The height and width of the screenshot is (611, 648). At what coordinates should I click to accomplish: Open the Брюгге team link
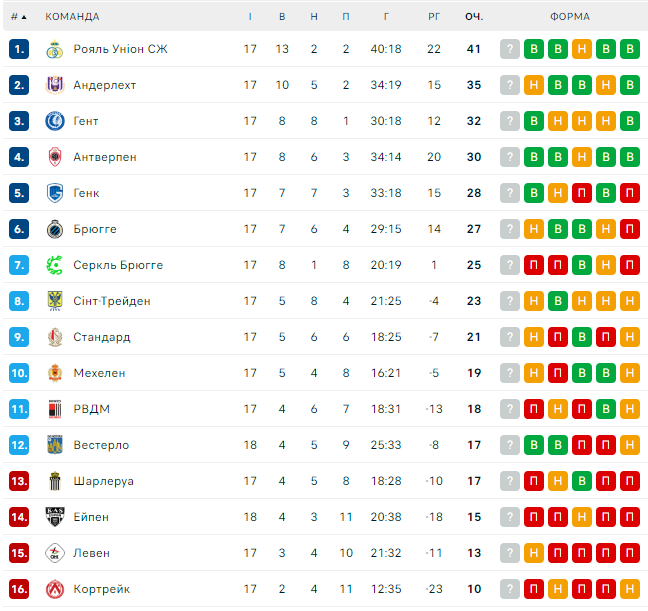click(x=95, y=229)
